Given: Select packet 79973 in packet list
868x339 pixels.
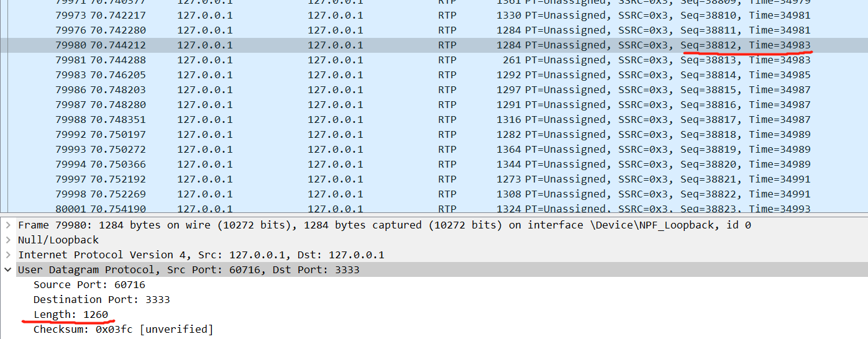Looking at the screenshot, I should click(434, 15).
